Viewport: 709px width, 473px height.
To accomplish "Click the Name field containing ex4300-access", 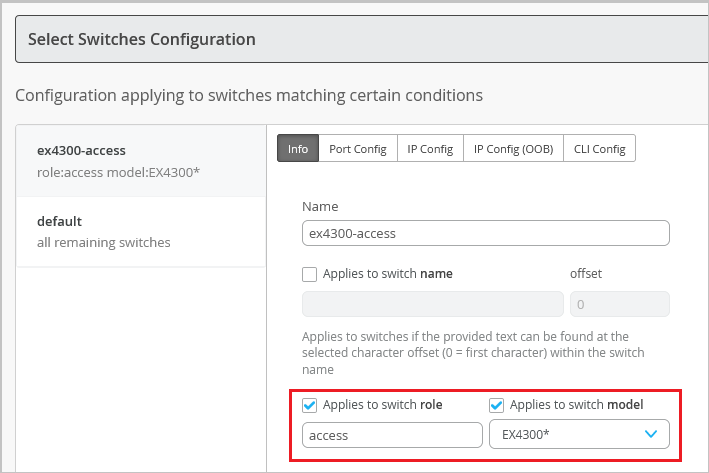I will pyautogui.click(x=485, y=233).
